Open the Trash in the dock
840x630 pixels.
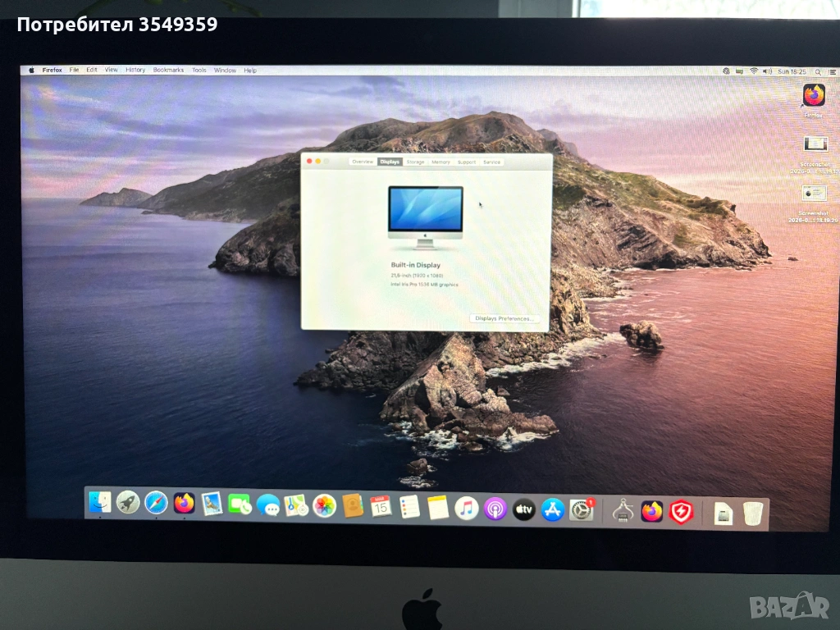pyautogui.click(x=752, y=514)
